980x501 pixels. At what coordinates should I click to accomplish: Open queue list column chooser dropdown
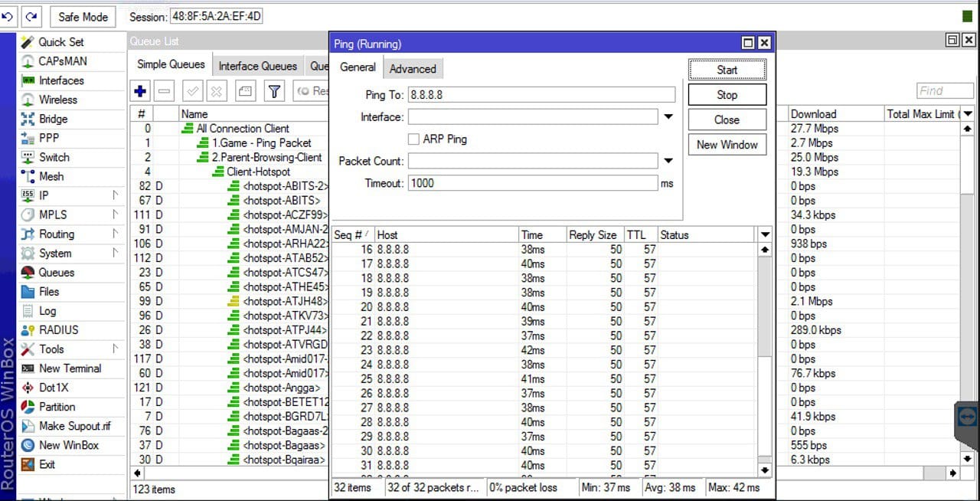[x=969, y=113]
